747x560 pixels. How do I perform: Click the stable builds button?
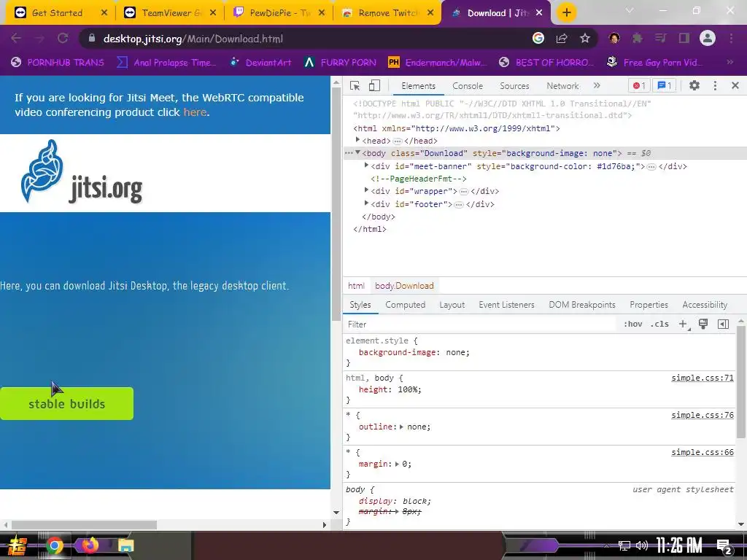(66, 404)
